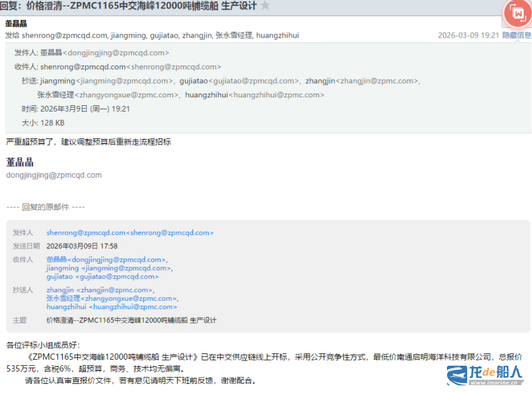This screenshot has width=532, height=393.
Task: Click gujiatao recipient in quoted message
Action: pos(102,277)
